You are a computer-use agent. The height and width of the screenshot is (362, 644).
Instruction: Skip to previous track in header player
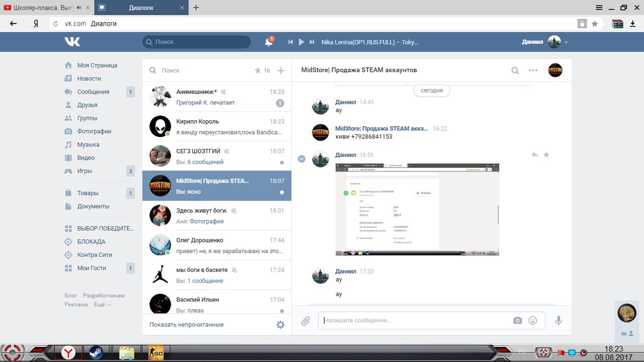coord(291,42)
